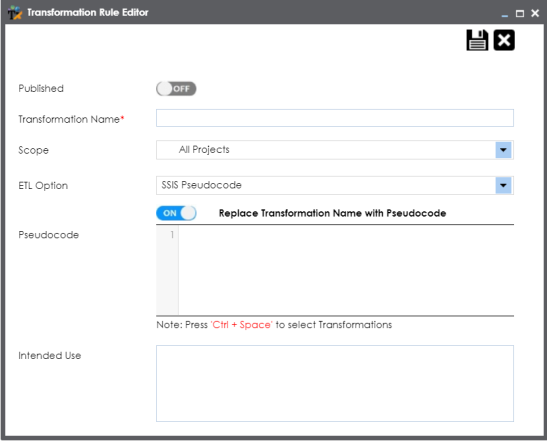Click inside the Pseudocode editor area
Image resolution: width=547 pixels, height=441 pixels.
(346, 270)
